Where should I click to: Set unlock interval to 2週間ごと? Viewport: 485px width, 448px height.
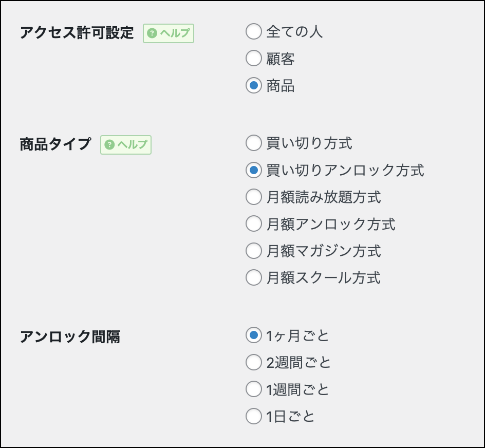pyautogui.click(x=254, y=363)
